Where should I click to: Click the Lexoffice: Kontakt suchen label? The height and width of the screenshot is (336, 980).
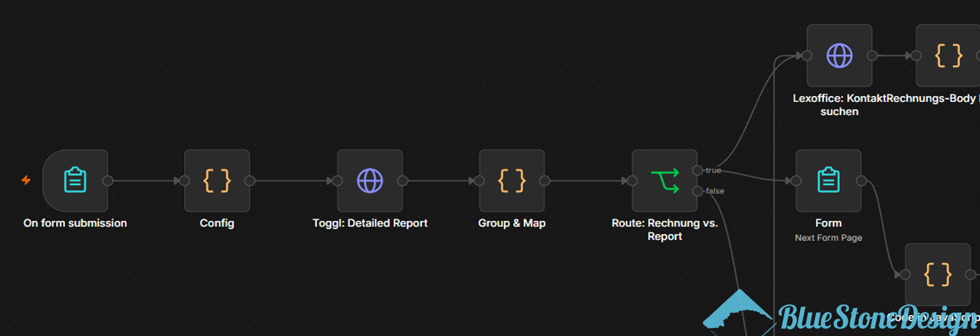click(x=839, y=105)
